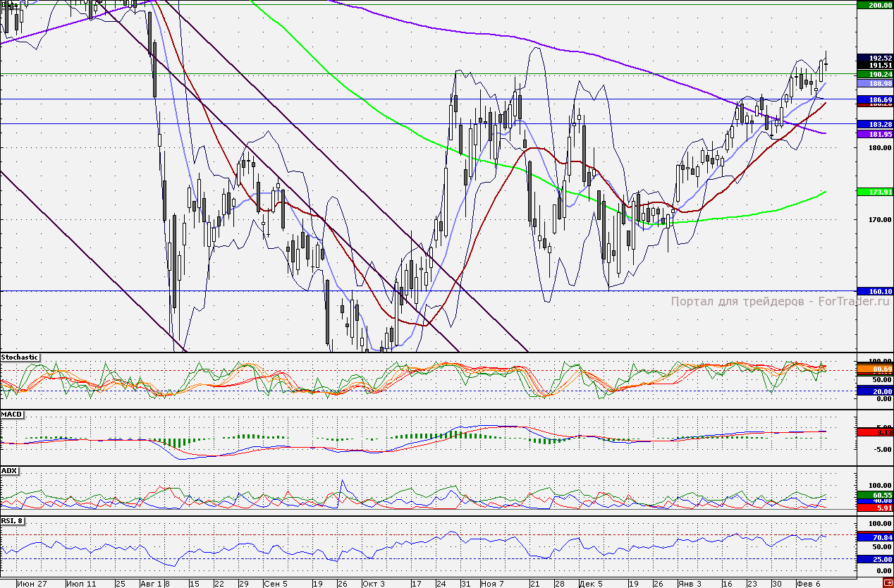This screenshot has height=588, width=894.
Task: Select the 192.52 current price tag
Action: (x=875, y=58)
